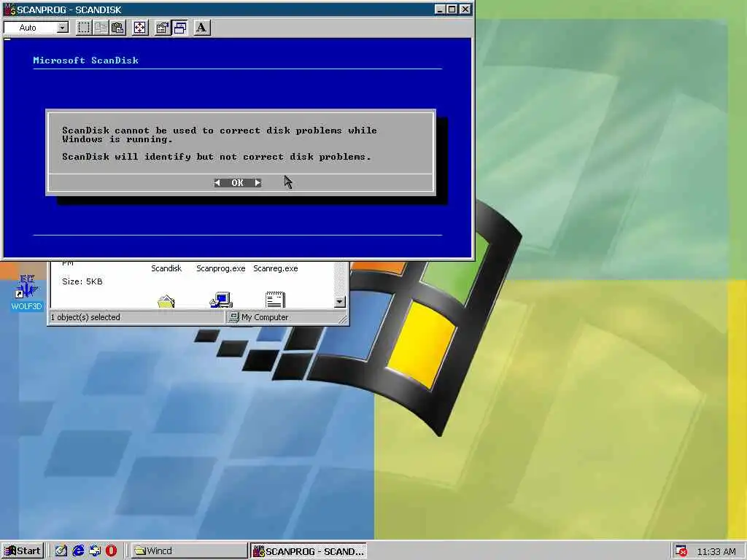Select the notepad-style icon below Scanreg.exe
The image size is (747, 560).
point(275,300)
